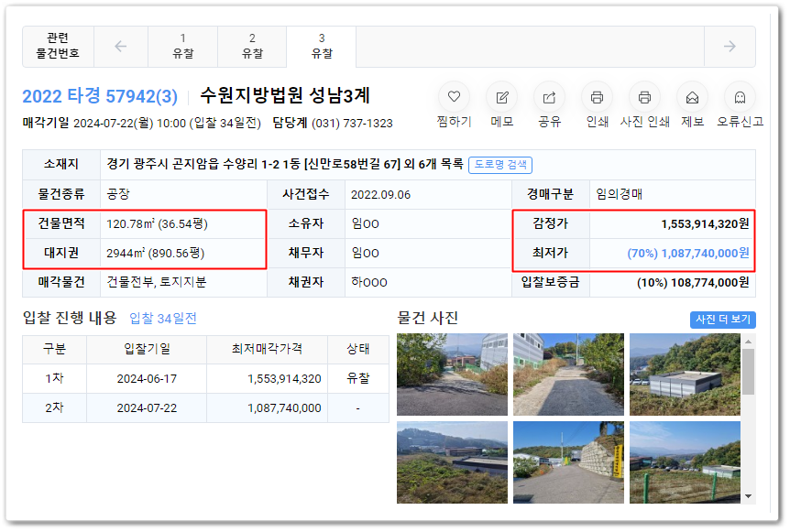This screenshot has height=532, width=790.
Task: Click the 최저매각가격 column header
Action: (267, 349)
